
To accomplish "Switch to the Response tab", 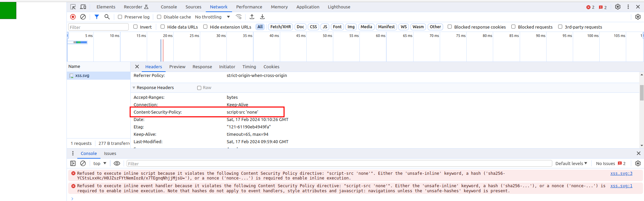I will click(202, 67).
